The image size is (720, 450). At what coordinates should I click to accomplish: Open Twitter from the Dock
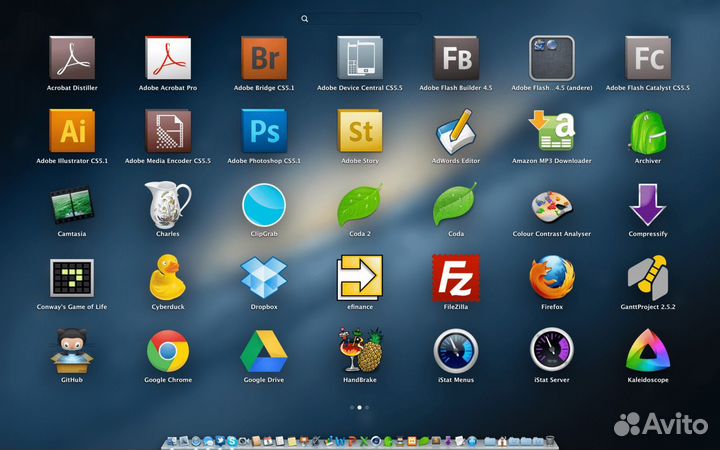point(219,441)
